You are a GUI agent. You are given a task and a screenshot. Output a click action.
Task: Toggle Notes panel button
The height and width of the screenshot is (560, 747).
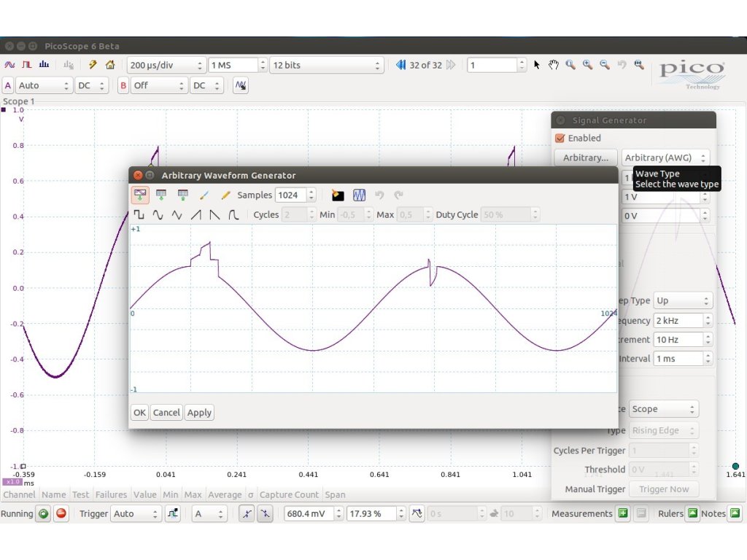coord(735,513)
